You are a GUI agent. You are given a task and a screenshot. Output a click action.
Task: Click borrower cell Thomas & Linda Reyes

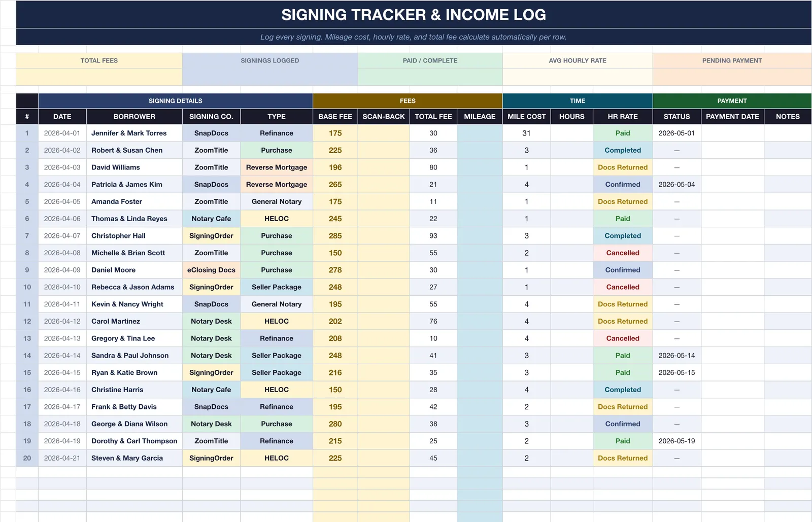[x=134, y=219]
